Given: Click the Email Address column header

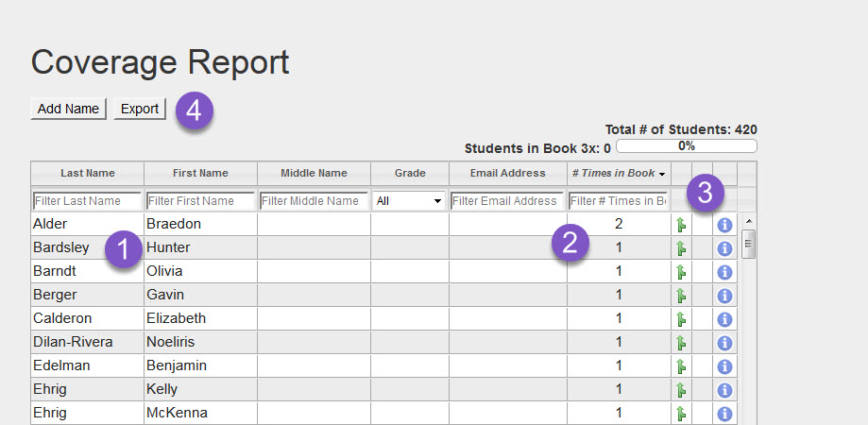Looking at the screenshot, I should 507,174.
